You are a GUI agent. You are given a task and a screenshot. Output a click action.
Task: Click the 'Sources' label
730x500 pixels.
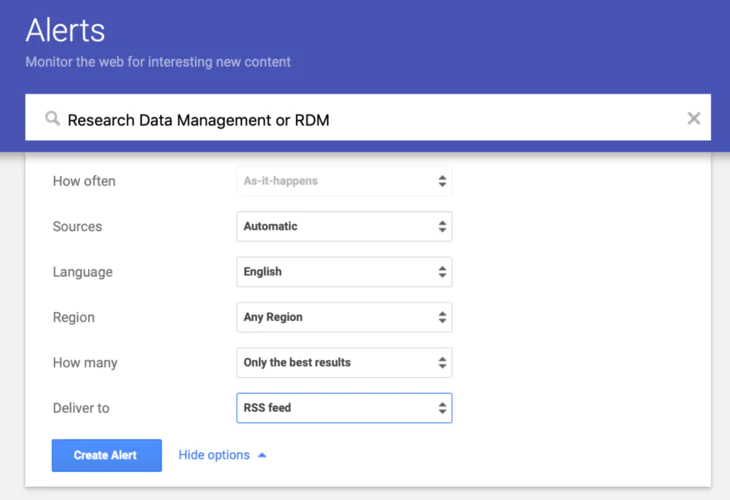point(77,226)
